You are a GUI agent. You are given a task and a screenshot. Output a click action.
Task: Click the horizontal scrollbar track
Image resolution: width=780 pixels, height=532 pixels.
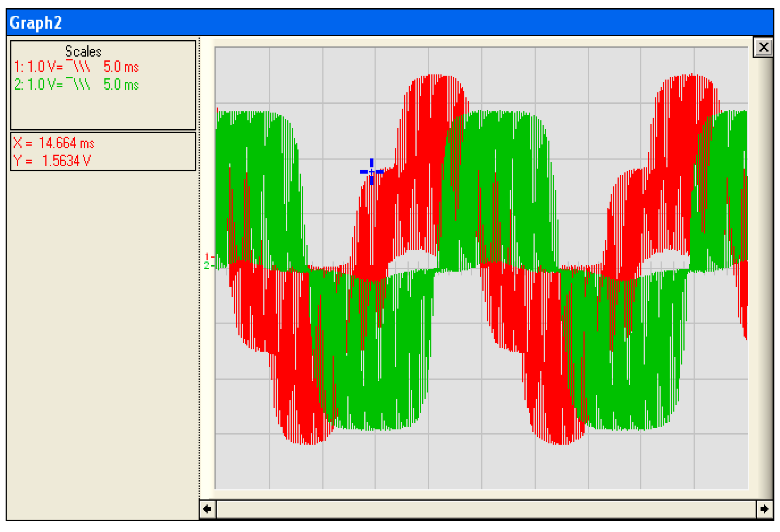point(486,509)
